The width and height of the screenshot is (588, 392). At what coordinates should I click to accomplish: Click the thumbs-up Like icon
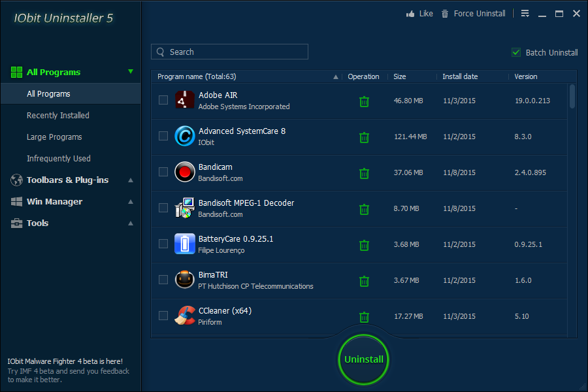pos(410,14)
